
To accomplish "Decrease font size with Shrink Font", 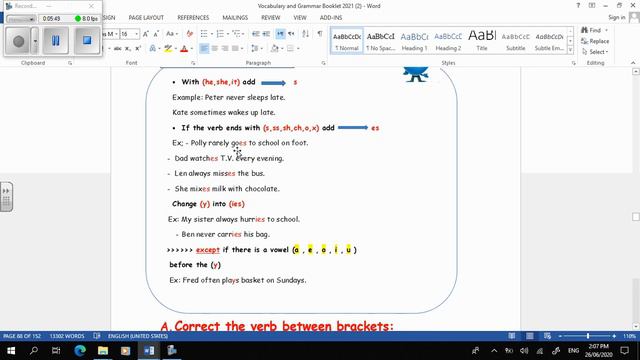I will pos(156,34).
